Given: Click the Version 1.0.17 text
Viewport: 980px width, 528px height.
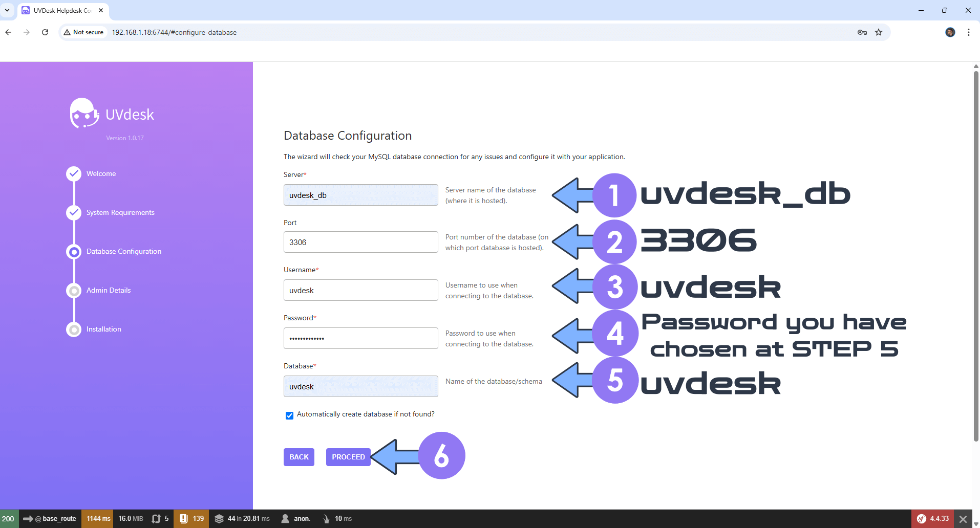Looking at the screenshot, I should coord(125,138).
